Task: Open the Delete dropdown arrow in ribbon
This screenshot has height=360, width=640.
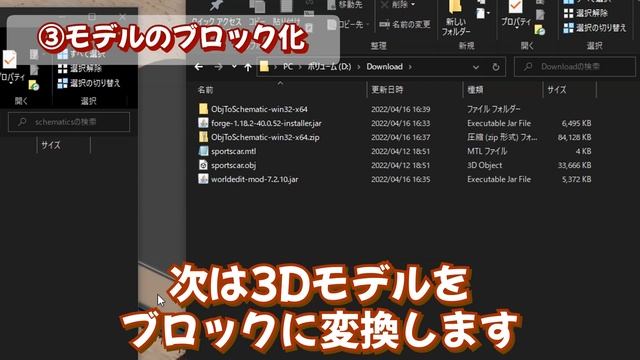Action: coord(413,4)
